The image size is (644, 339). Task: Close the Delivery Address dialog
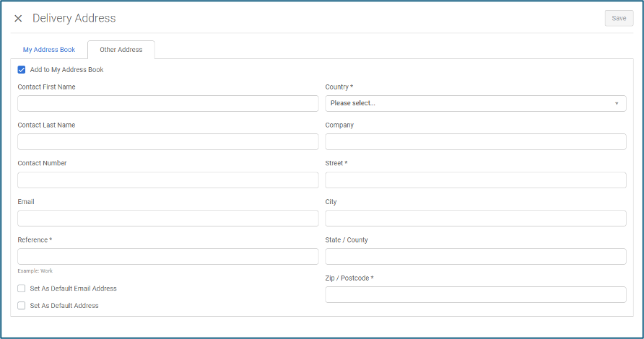click(18, 18)
